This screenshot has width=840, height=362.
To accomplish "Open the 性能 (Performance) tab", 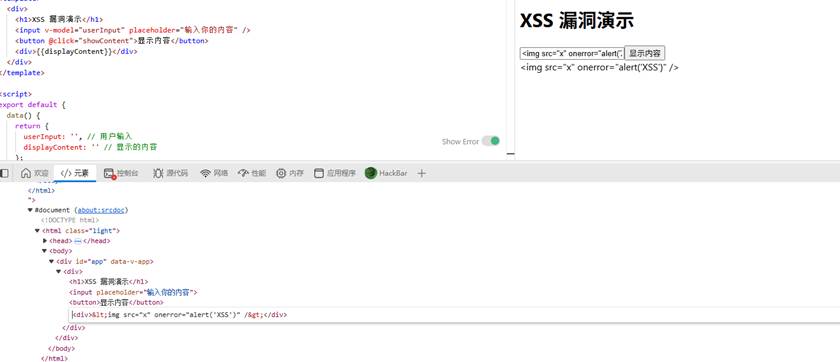I will [x=252, y=173].
